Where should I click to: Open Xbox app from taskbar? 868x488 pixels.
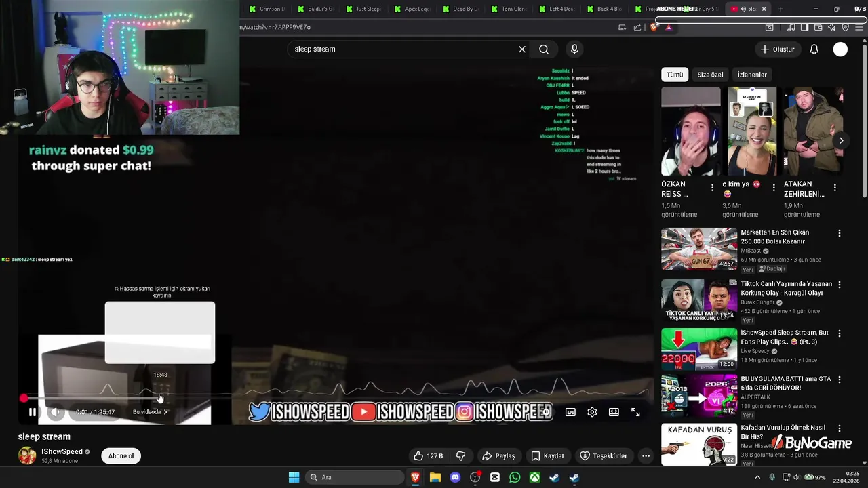pos(534,477)
